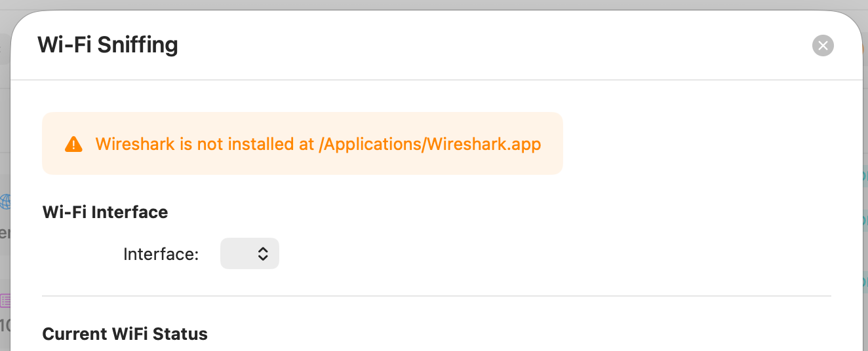Screen dimensions: 868x351
Task: Click the orange warning triangle icon
Action: (73, 144)
